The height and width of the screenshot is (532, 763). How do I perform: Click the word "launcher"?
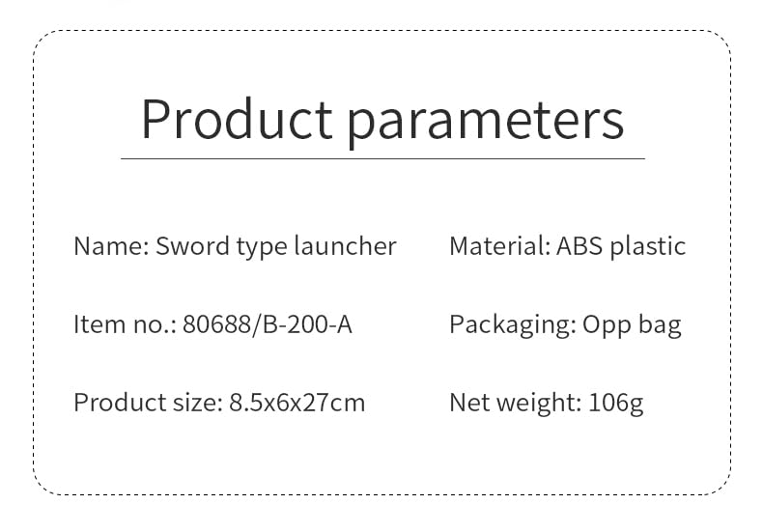pyautogui.click(x=346, y=246)
